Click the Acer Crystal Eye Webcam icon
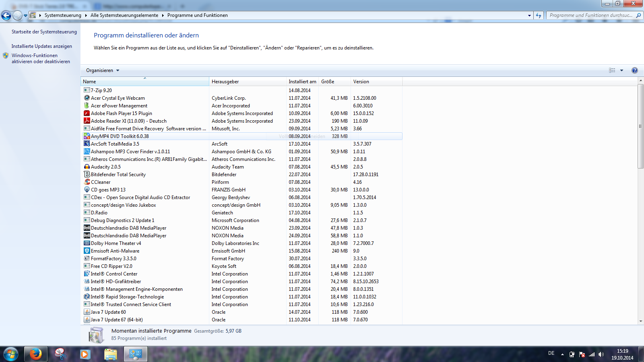 point(87,98)
